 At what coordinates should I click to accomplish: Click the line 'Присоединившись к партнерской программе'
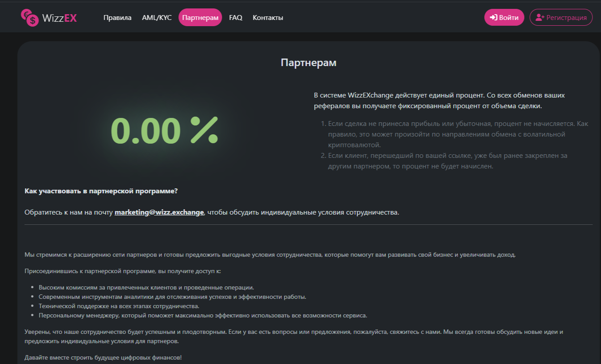(x=123, y=270)
